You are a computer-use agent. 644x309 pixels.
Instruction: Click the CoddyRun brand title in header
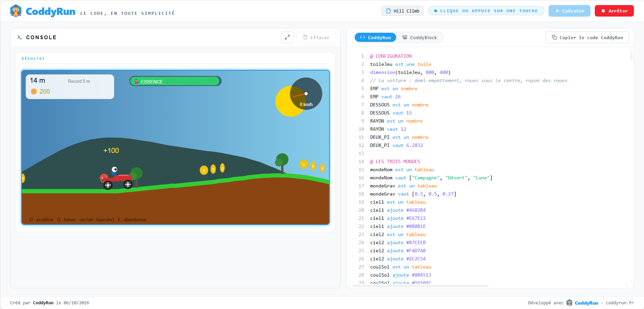51,11
